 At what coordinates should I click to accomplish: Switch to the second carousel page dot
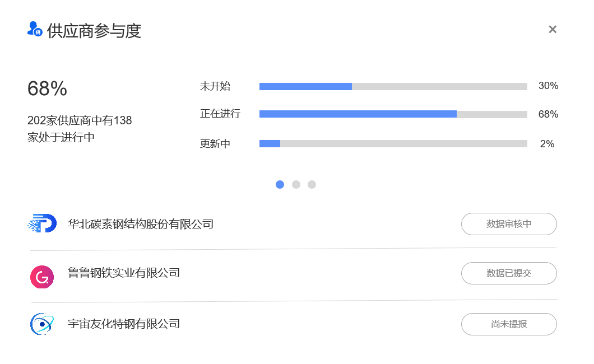pos(296,184)
